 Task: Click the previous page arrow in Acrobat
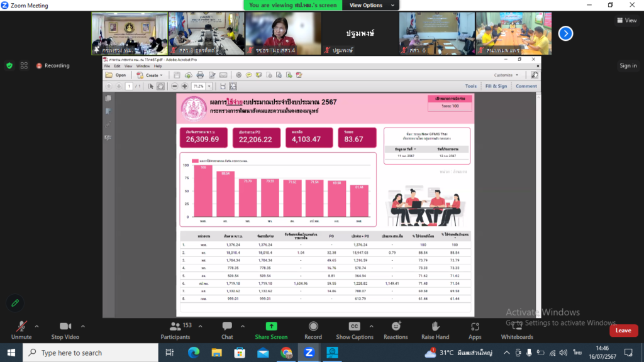pos(109,86)
